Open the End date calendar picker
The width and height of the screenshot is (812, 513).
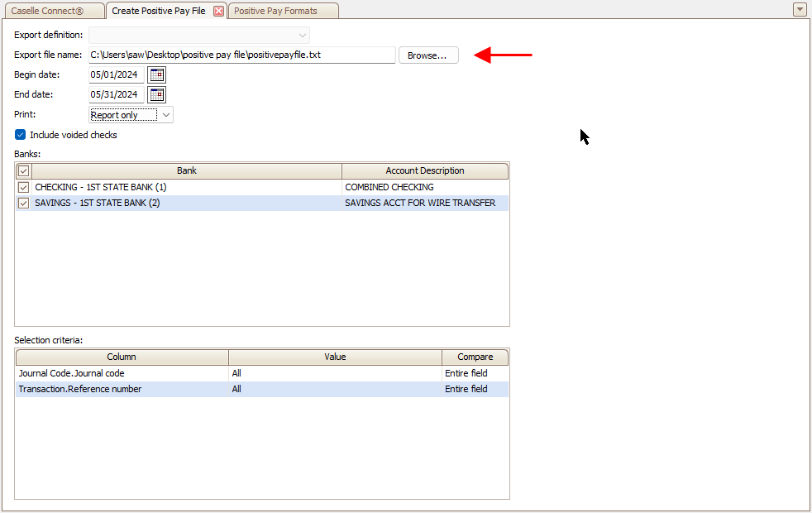click(x=156, y=95)
